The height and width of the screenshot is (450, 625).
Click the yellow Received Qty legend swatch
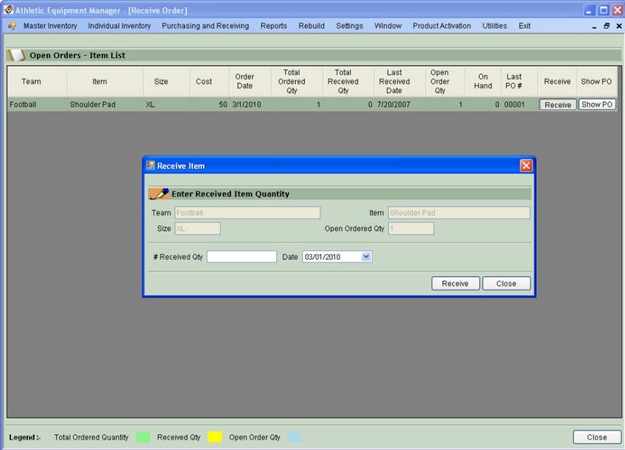point(215,437)
